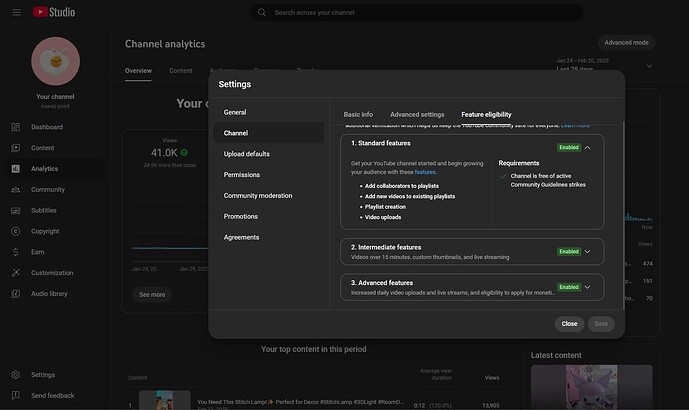
Task: Open Audio library icon in sidebar
Action: pos(16,293)
